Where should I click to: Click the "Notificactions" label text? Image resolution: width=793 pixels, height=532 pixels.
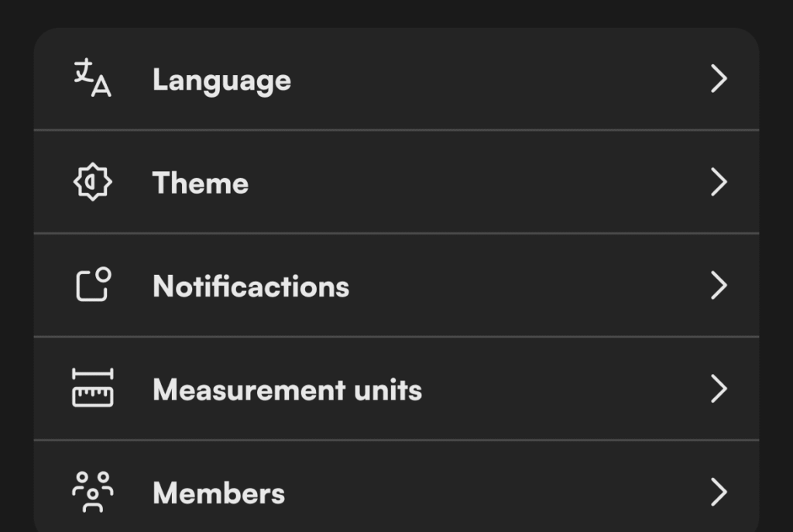point(251,287)
